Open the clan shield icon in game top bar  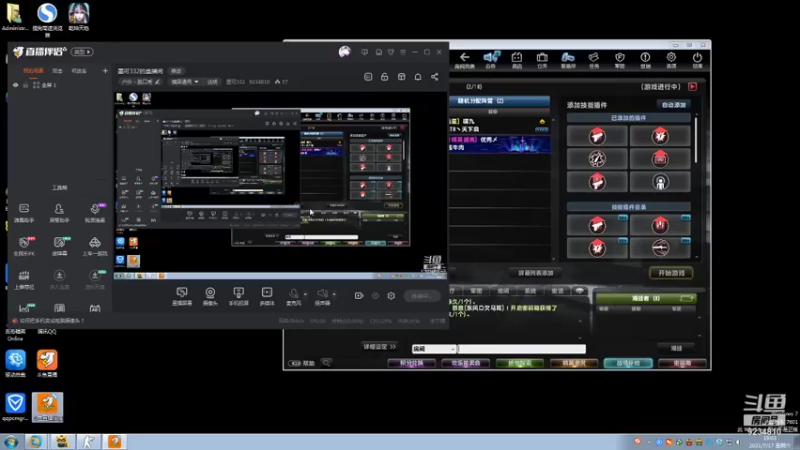[619, 60]
